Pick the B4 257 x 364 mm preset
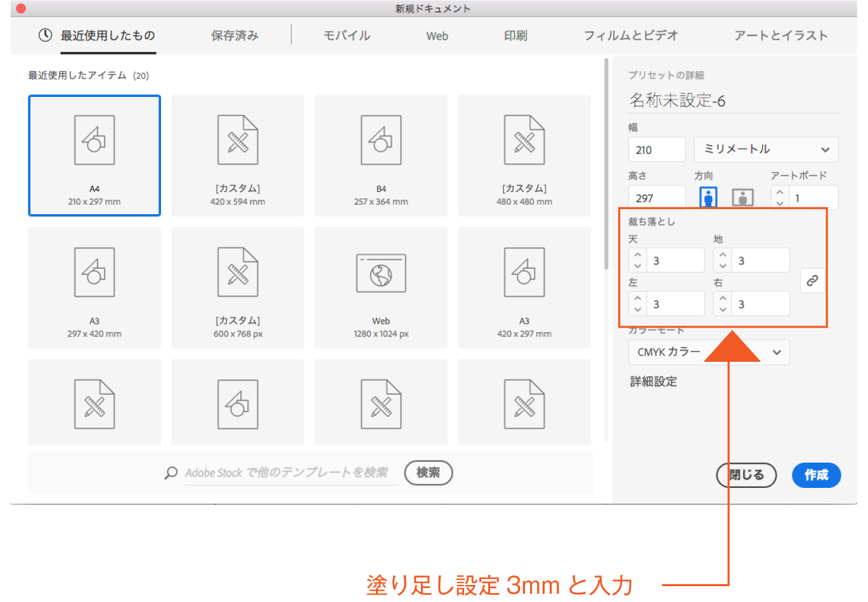 point(381,155)
